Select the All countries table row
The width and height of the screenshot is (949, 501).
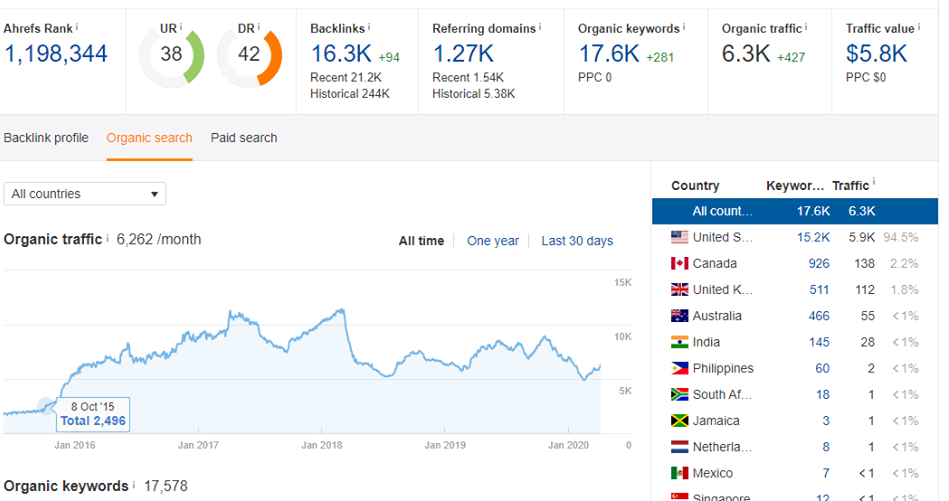794,211
